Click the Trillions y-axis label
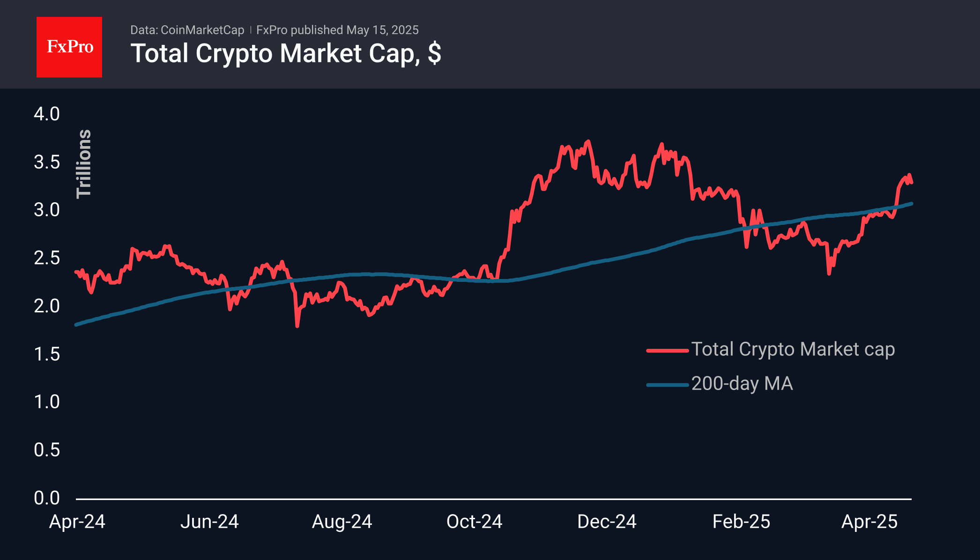 point(84,164)
